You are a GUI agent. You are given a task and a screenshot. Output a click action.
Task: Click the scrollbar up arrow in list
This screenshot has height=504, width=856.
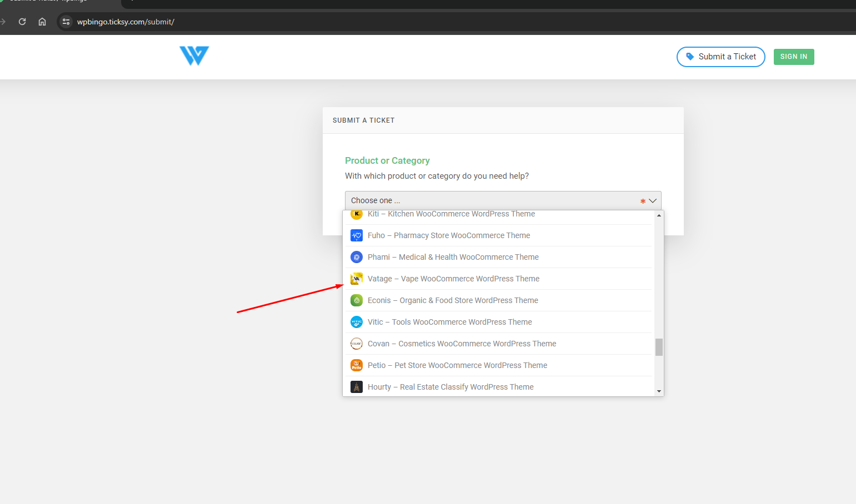click(659, 215)
